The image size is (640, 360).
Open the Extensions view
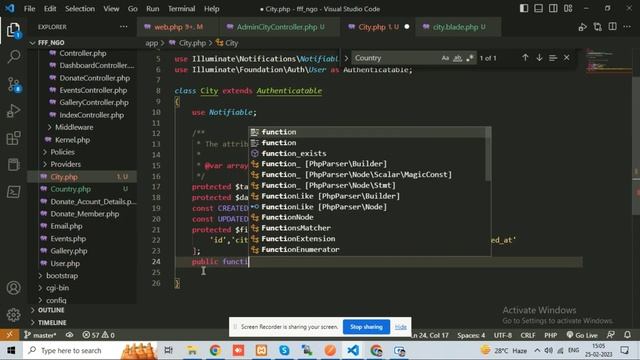pyautogui.click(x=13, y=138)
